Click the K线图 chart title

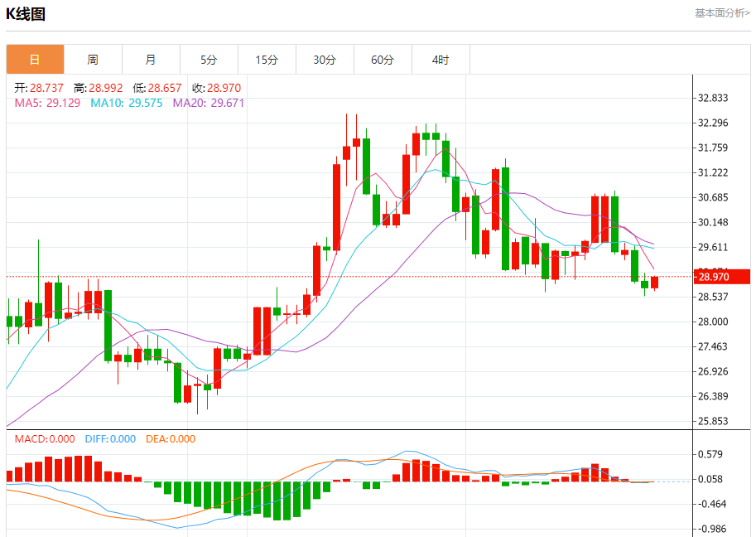[26, 14]
